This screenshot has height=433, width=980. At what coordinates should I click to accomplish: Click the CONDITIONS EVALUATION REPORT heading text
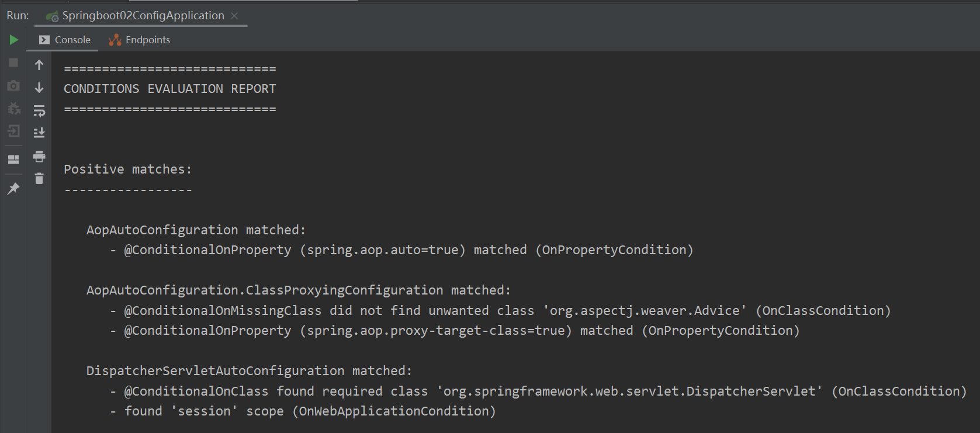tap(169, 89)
